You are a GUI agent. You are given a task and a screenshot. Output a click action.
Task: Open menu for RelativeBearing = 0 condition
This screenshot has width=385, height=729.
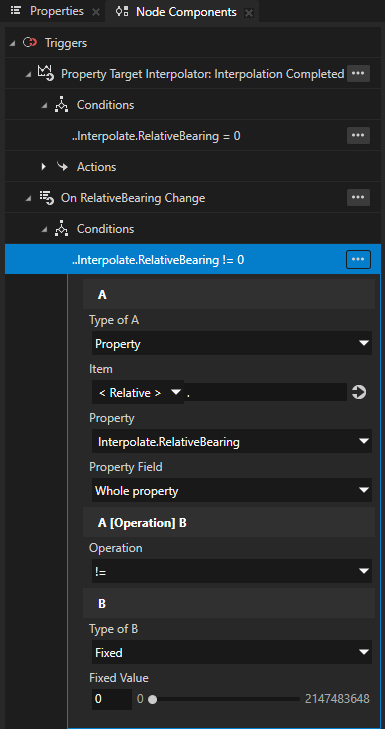coord(358,135)
